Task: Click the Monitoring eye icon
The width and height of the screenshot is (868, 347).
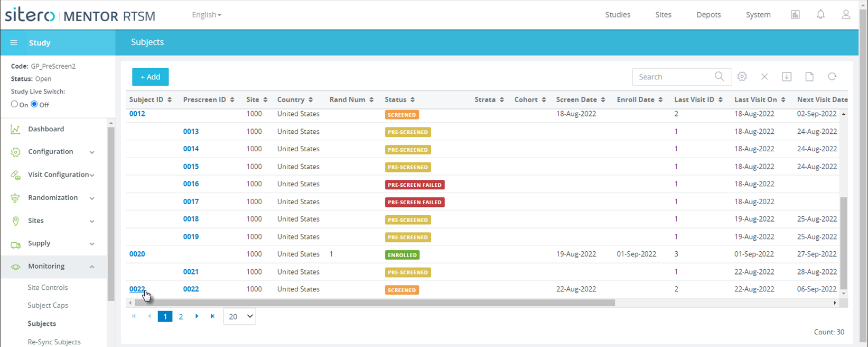Action: pos(15,267)
